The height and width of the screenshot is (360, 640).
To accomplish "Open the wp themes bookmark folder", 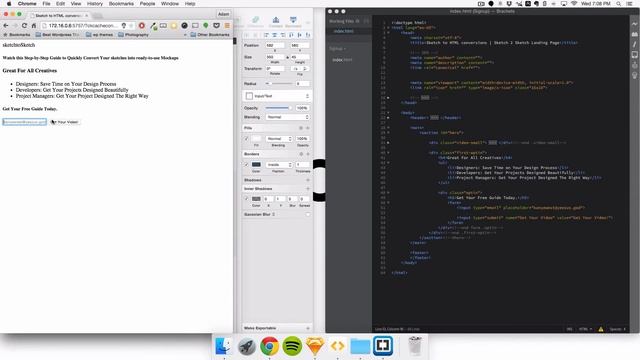I will tap(100, 35).
